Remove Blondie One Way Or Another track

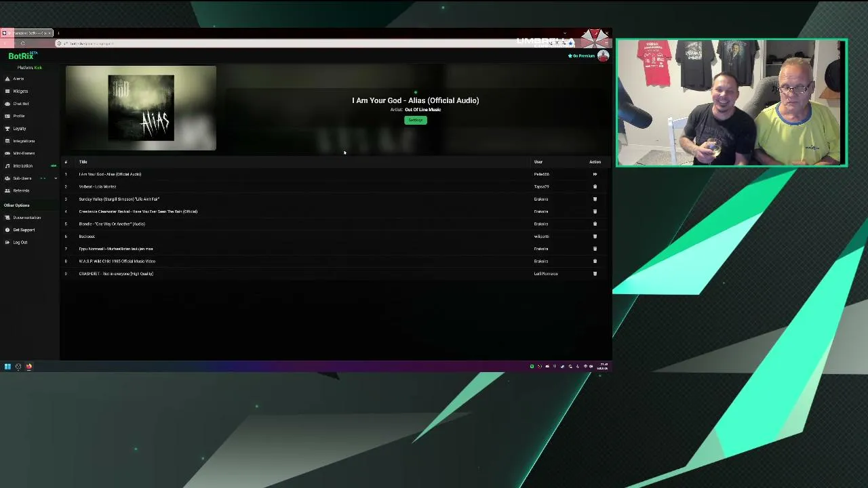coord(595,224)
